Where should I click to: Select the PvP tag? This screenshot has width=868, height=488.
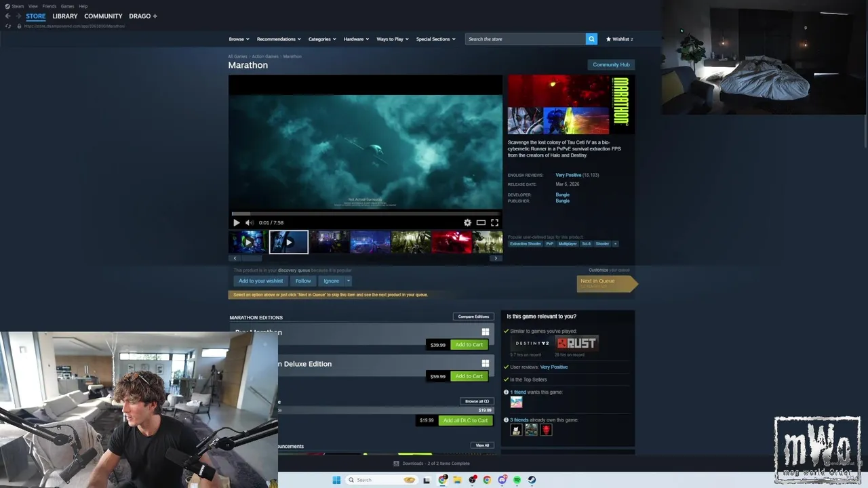pos(549,243)
